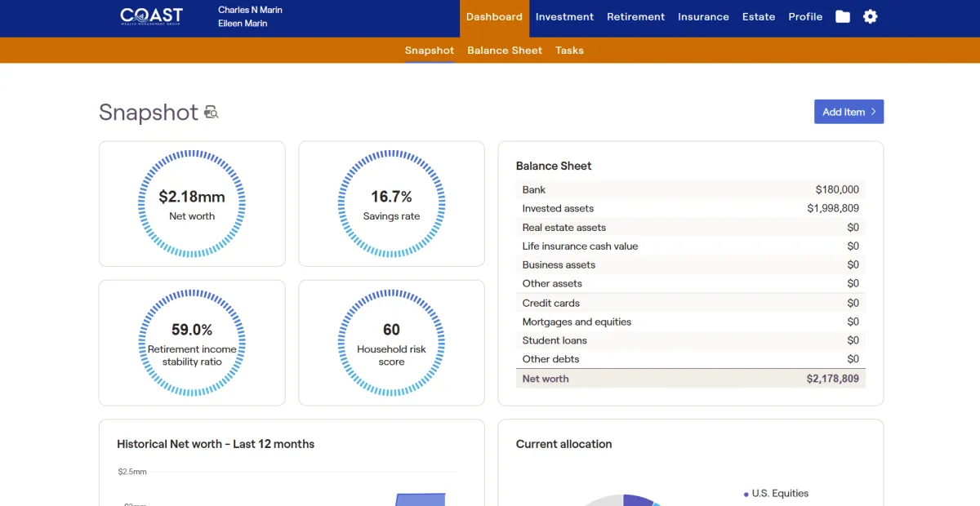Image resolution: width=980 pixels, height=506 pixels.
Task: Click the Savings rate circular gauge
Action: pos(391,203)
